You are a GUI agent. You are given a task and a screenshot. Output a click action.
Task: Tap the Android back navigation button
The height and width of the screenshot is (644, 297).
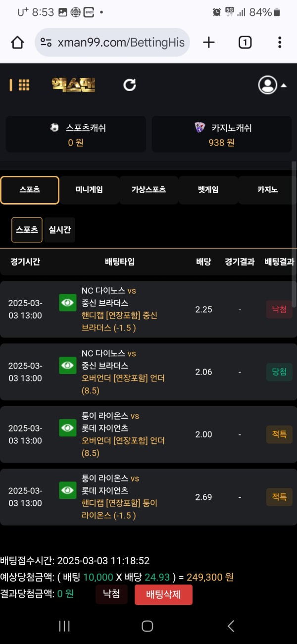[x=231, y=626]
